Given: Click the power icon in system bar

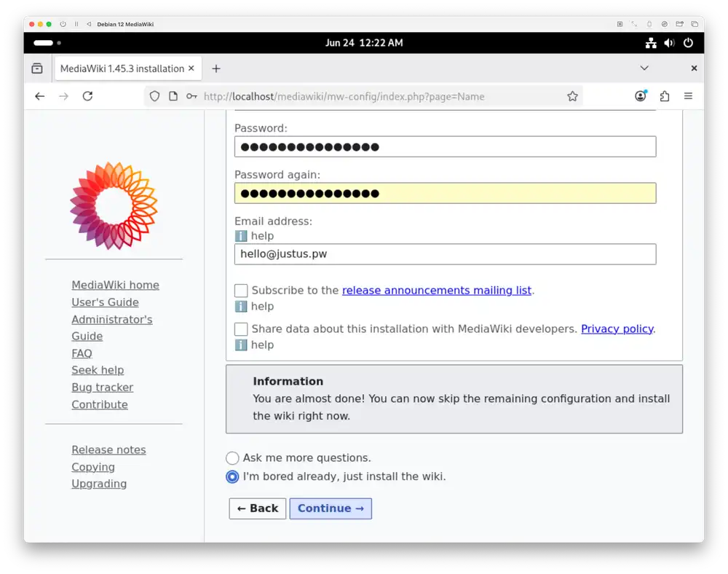Looking at the screenshot, I should pyautogui.click(x=688, y=43).
